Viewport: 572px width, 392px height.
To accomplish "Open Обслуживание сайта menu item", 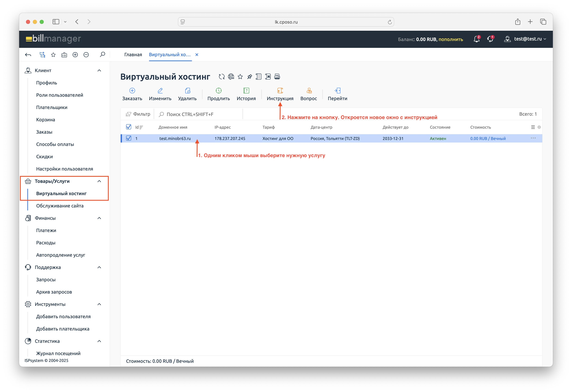I will tap(60, 206).
